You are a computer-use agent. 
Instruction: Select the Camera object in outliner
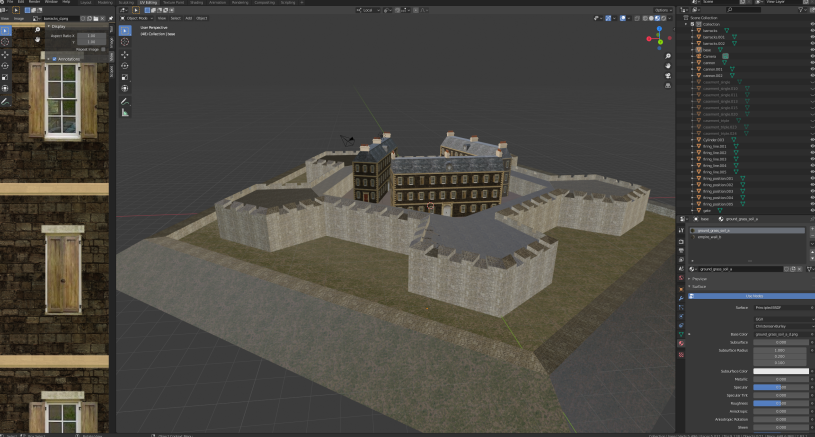709,56
